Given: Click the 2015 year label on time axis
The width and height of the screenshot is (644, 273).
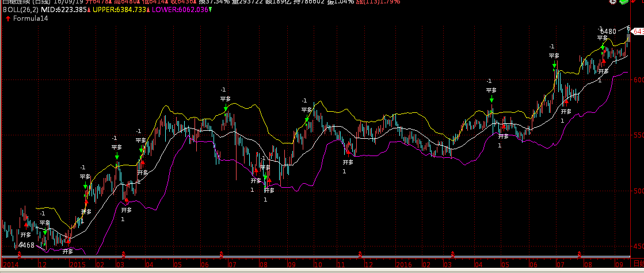Looking at the screenshot, I should pos(77,264).
